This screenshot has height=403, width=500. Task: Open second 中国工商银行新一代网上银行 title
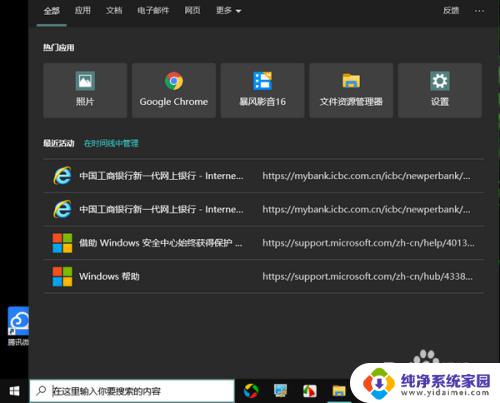tap(161, 209)
